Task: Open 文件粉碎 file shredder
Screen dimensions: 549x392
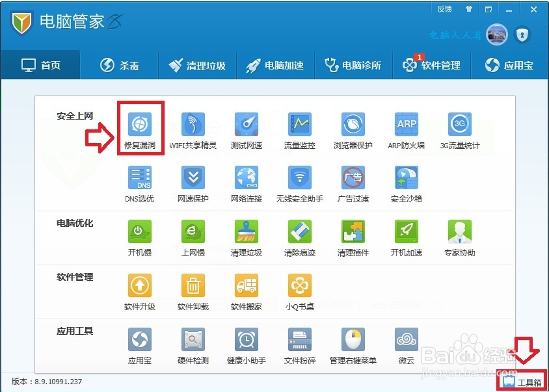Action: pos(300,346)
